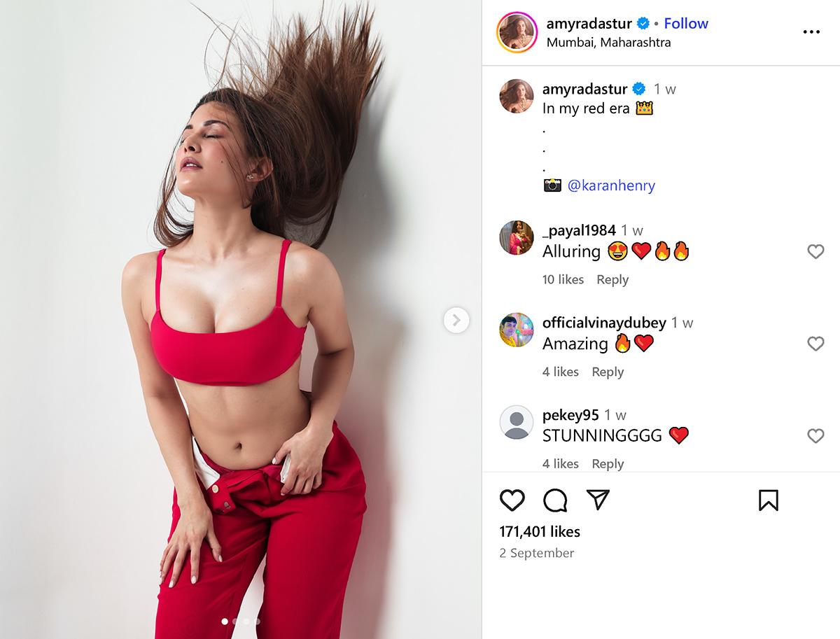Open officialvinaydubey's profile avatar
Screen dimensions: 840x639
(517, 330)
